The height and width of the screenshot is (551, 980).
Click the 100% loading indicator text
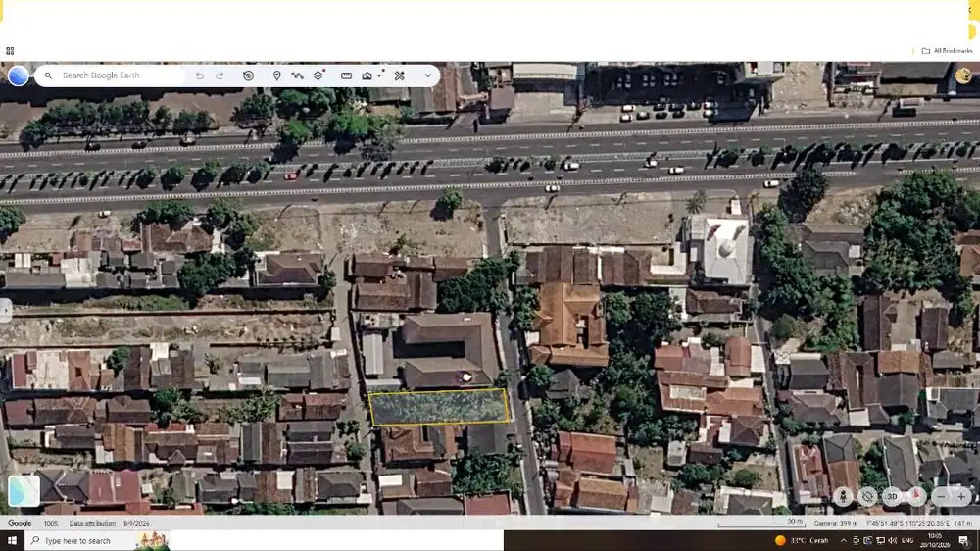[x=51, y=523]
